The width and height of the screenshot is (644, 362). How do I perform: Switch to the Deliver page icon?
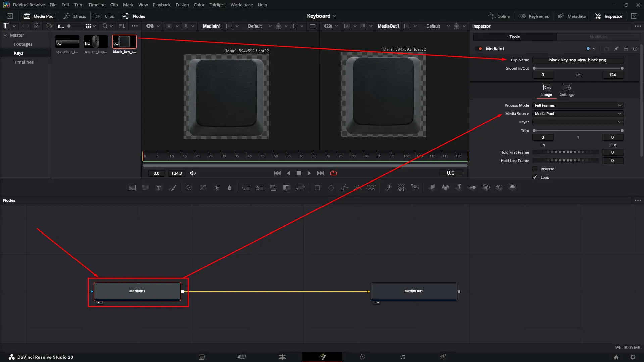443,357
